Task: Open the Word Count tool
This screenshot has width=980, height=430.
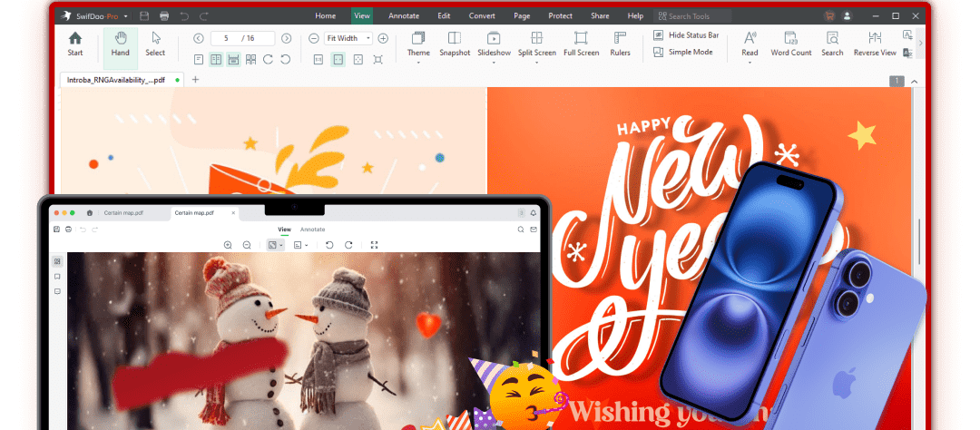Action: coord(790,44)
